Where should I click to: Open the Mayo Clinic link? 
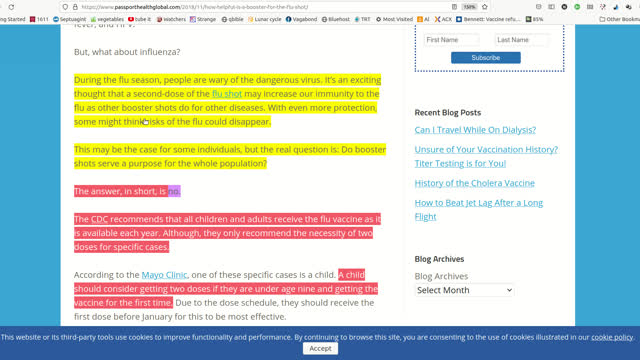click(x=164, y=275)
